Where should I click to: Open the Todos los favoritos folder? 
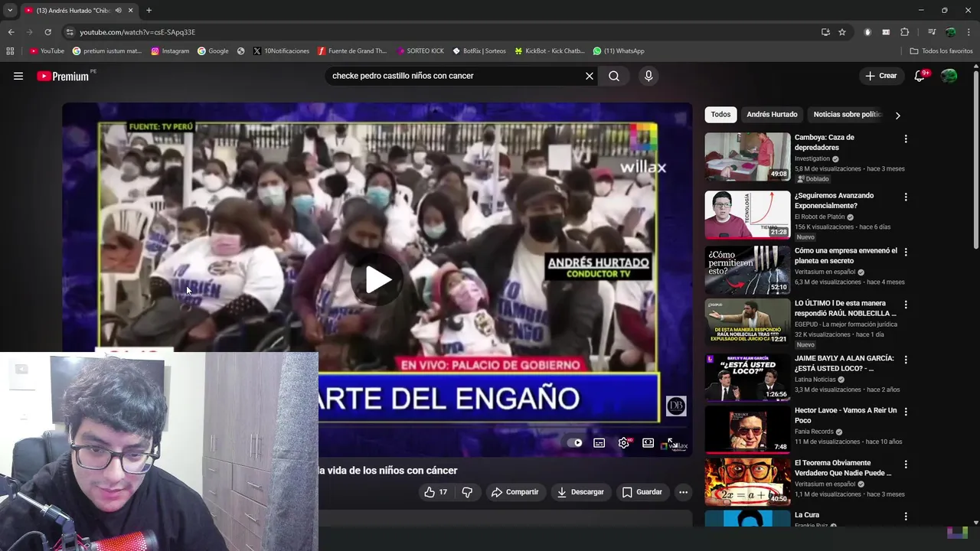(941, 51)
